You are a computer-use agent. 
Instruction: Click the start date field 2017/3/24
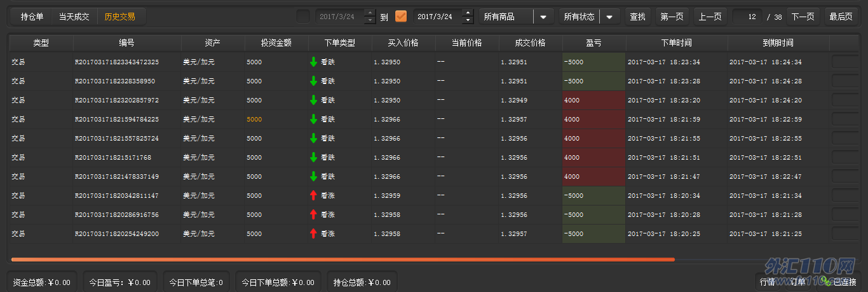(339, 17)
